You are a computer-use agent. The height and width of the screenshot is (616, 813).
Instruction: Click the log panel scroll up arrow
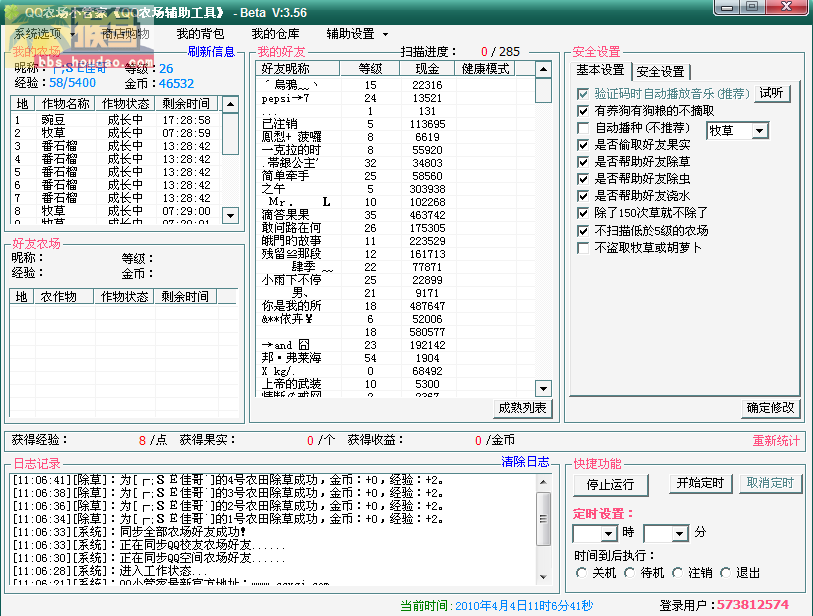pyautogui.click(x=543, y=482)
